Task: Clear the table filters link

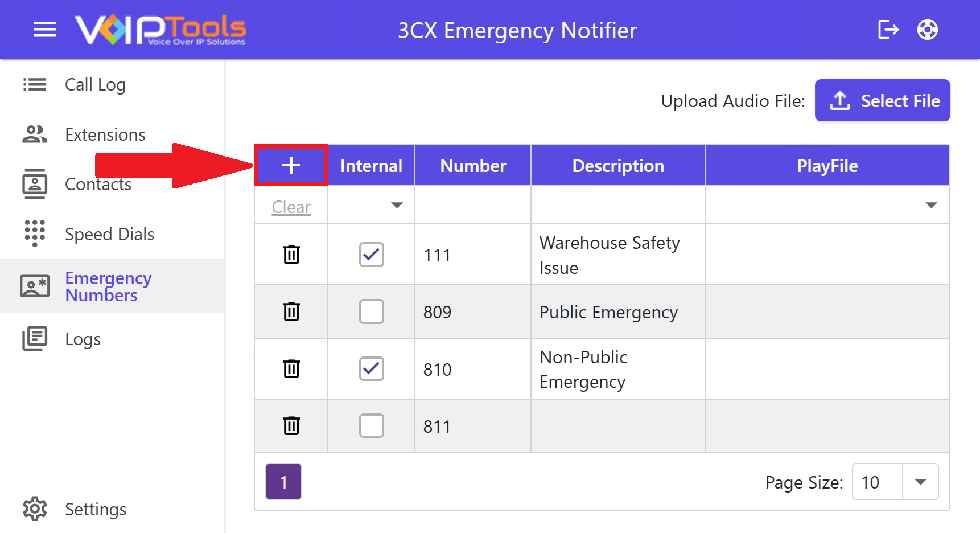Action: point(291,207)
